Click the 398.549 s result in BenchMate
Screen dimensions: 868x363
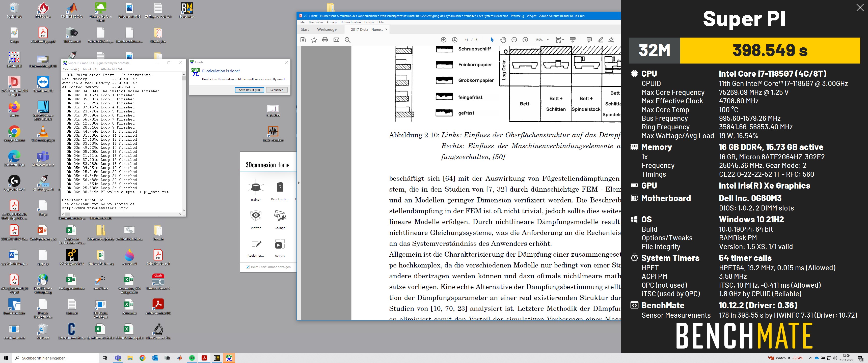(770, 50)
